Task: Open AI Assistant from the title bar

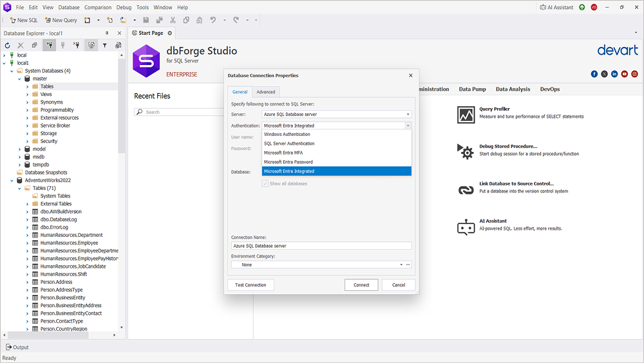Action: coord(556,7)
